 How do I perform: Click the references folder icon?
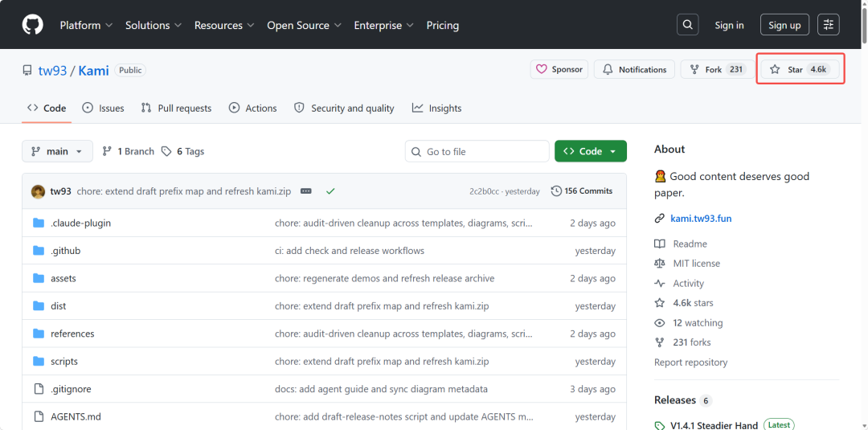click(39, 334)
